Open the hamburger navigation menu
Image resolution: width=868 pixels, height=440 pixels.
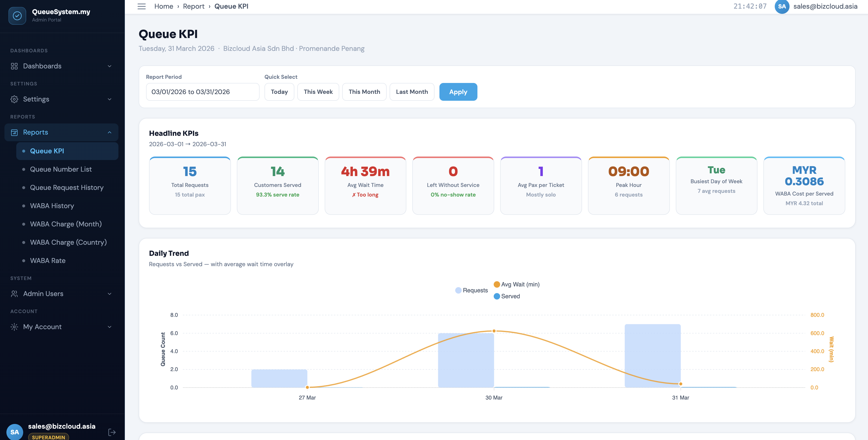[141, 6]
